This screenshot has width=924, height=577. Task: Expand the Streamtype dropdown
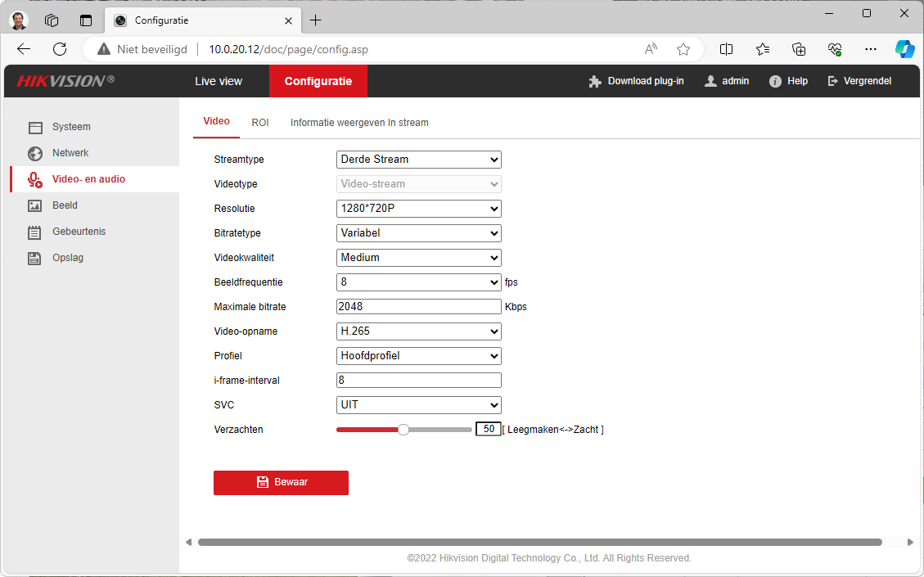click(418, 160)
